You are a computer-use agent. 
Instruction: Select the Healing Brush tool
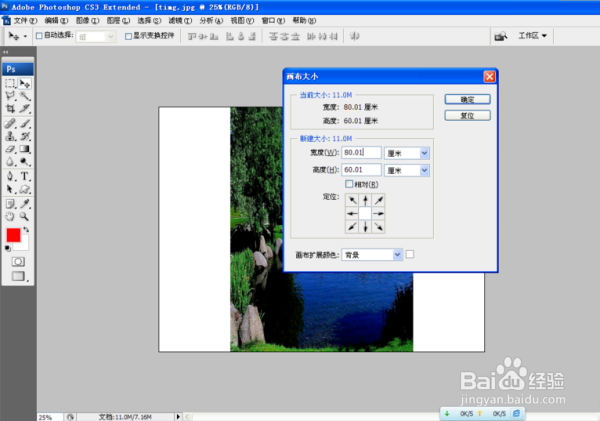[10, 124]
